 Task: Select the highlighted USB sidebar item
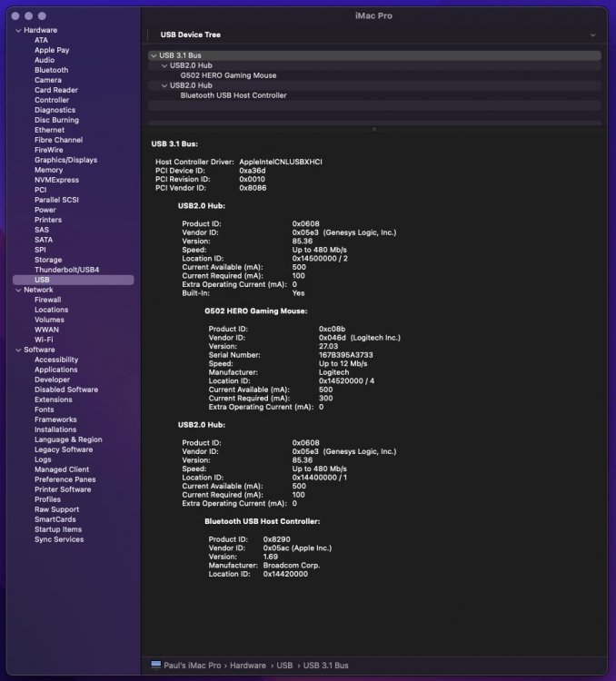73,281
